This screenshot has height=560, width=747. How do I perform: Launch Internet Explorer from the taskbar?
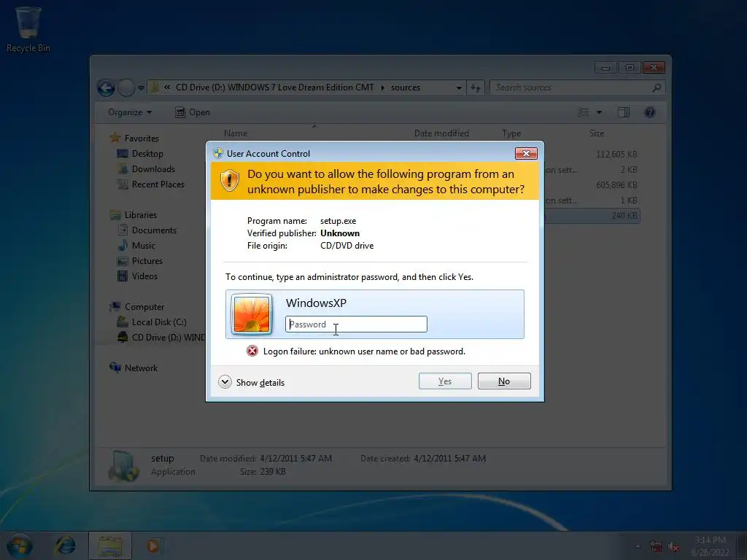tap(65, 545)
